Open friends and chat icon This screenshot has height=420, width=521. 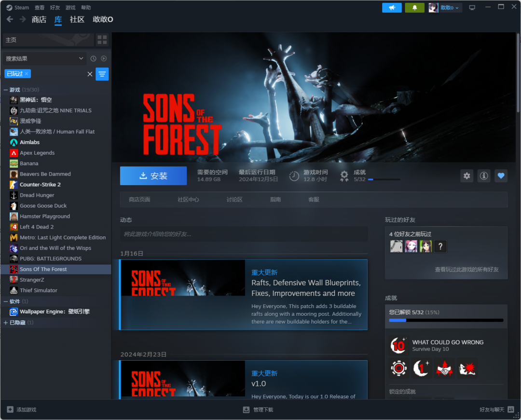[511, 409]
